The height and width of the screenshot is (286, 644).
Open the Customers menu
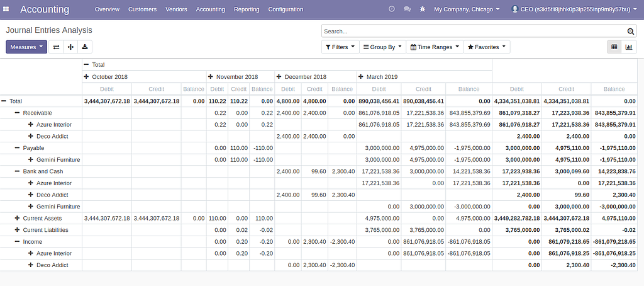(x=143, y=9)
